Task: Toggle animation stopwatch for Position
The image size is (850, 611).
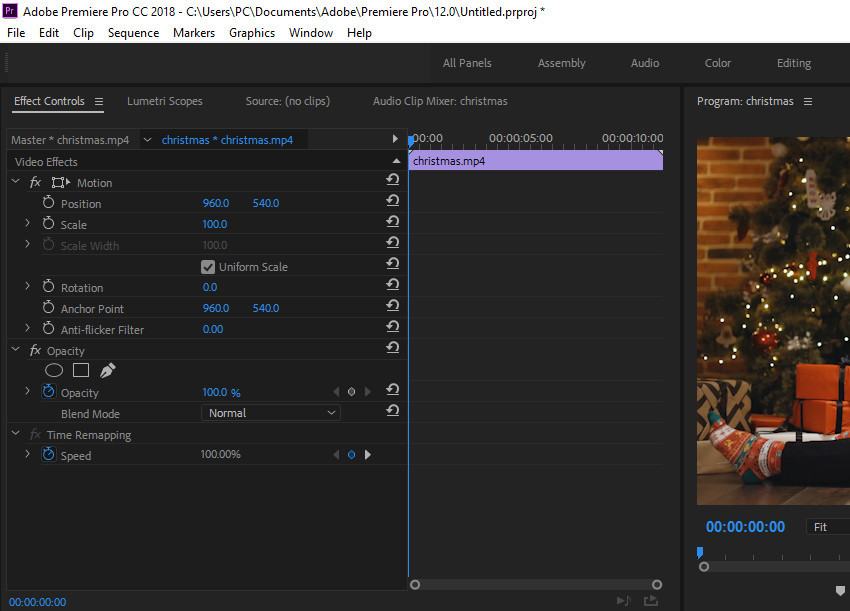Action: [48, 203]
